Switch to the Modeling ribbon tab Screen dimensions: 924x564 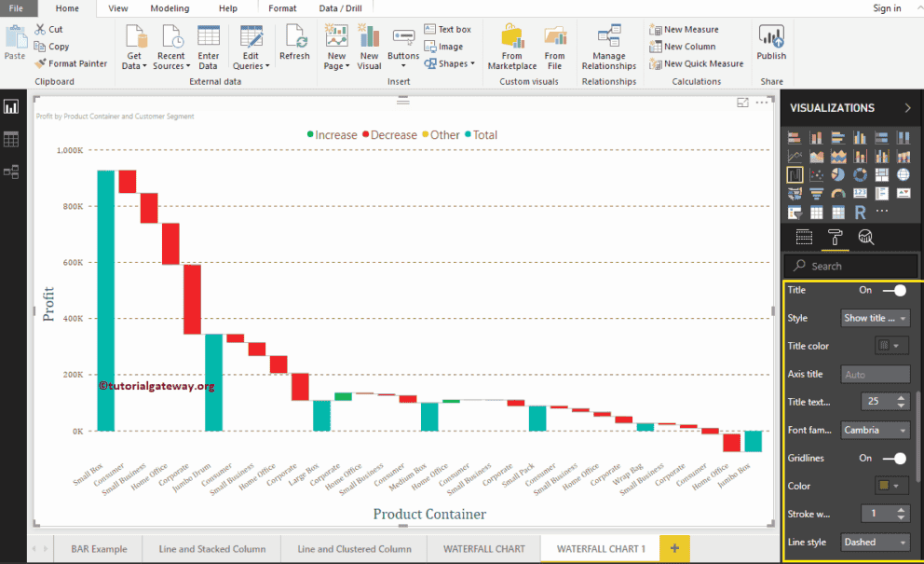coord(170,7)
